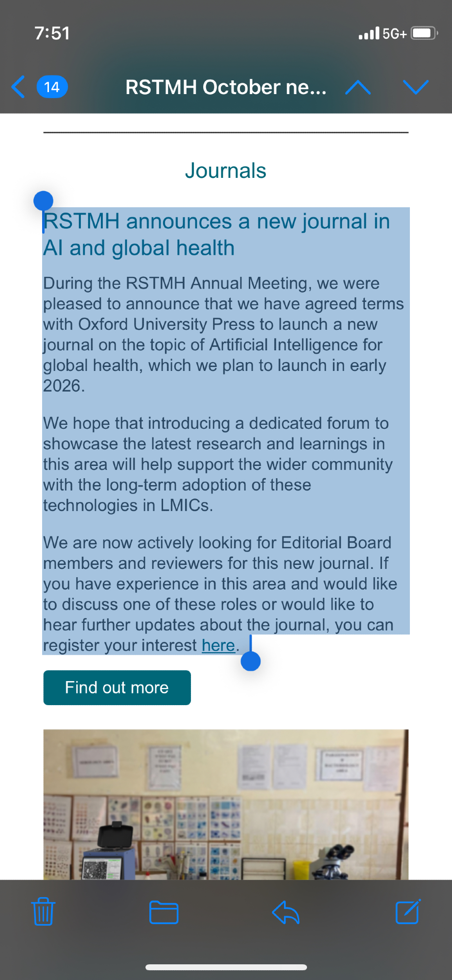Move message using the folder icon
Image resolution: width=452 pixels, height=980 pixels.
point(164,912)
